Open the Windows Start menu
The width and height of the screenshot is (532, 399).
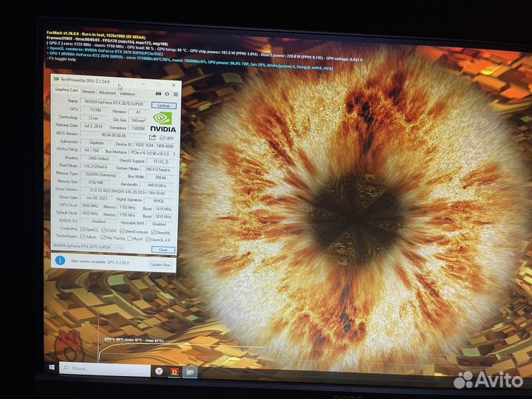52,367
